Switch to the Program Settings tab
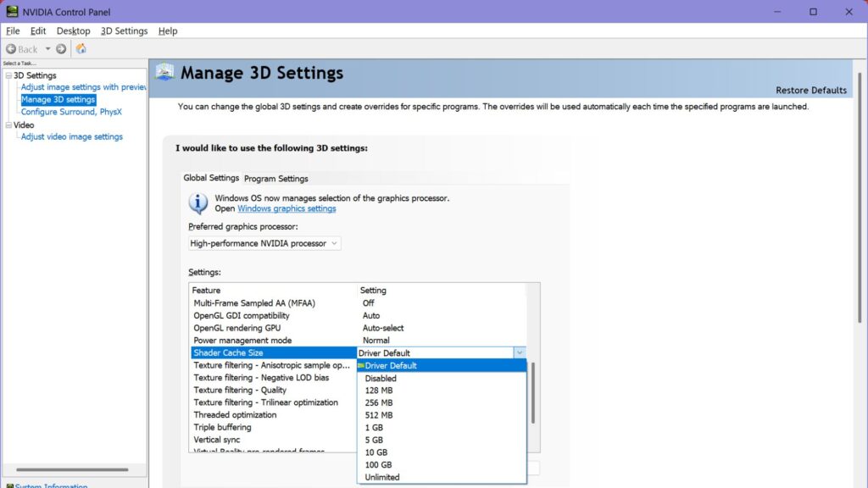The width and height of the screenshot is (868, 488). [x=275, y=178]
